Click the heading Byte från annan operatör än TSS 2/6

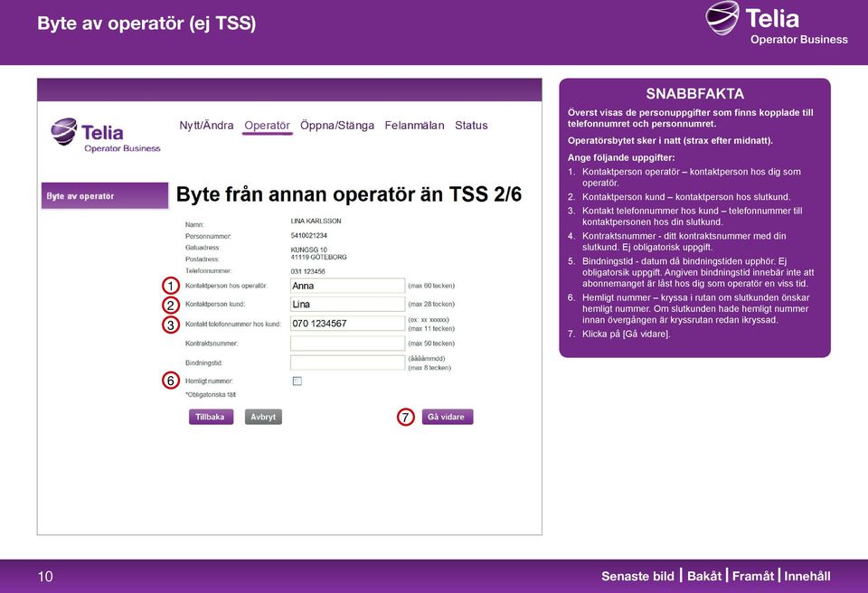coord(349,194)
